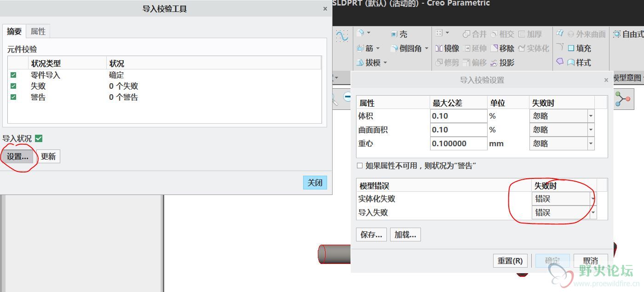Click the Thicken (加厚) tool
The height and width of the screenshot is (292, 644).
(530, 34)
